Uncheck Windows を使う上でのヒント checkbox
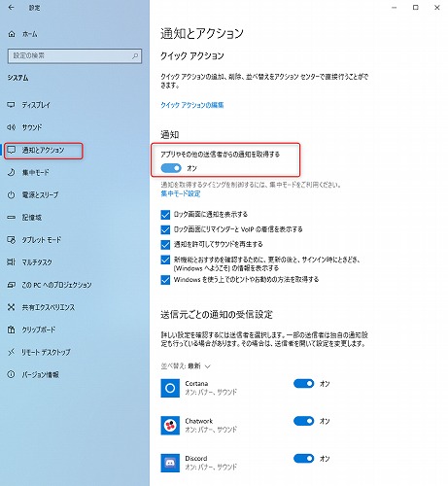Image resolution: width=448 pixels, height=486 pixels. [165, 280]
